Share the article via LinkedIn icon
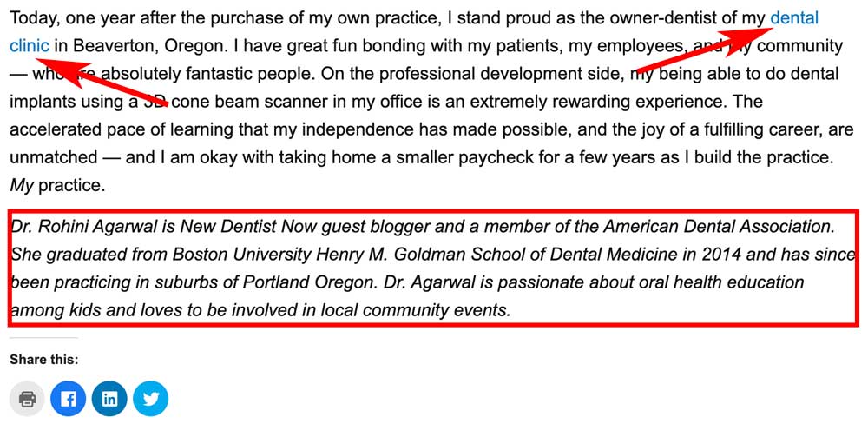This screenshot has height=424, width=868. point(109,399)
